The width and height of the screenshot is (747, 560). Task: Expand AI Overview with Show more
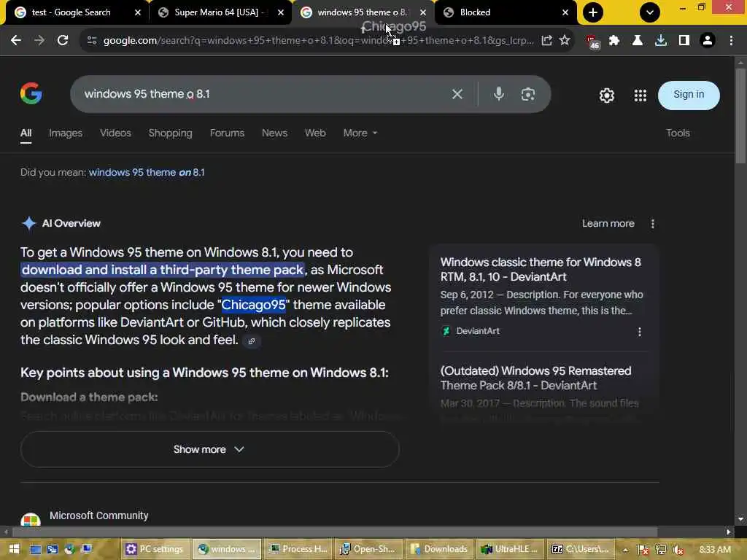click(x=209, y=449)
